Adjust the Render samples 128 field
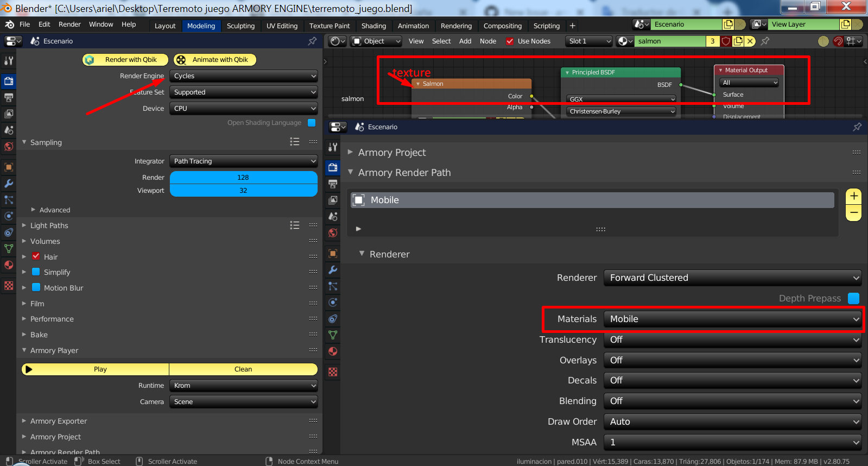The width and height of the screenshot is (868, 466). pos(244,178)
